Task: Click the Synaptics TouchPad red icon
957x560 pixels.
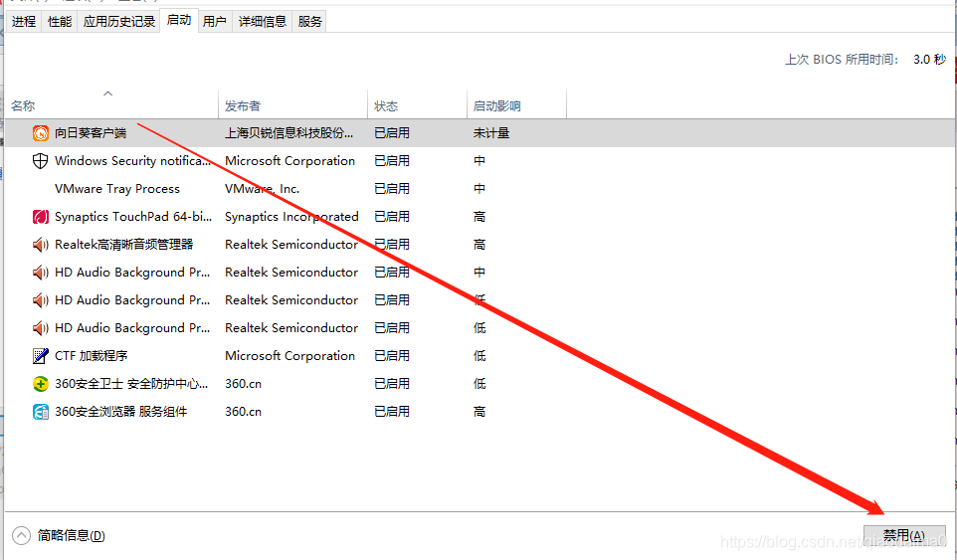Action: tap(40, 217)
